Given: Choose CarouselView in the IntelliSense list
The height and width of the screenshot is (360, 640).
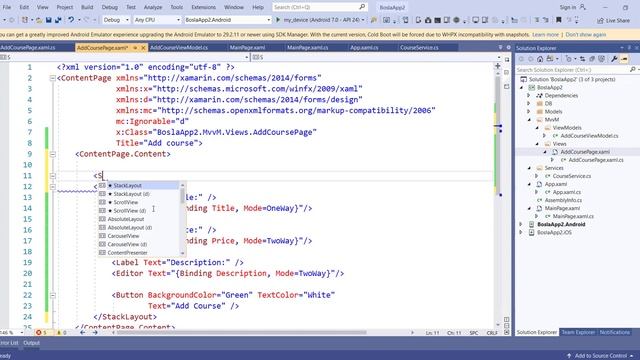Looking at the screenshot, I should [138, 236].
